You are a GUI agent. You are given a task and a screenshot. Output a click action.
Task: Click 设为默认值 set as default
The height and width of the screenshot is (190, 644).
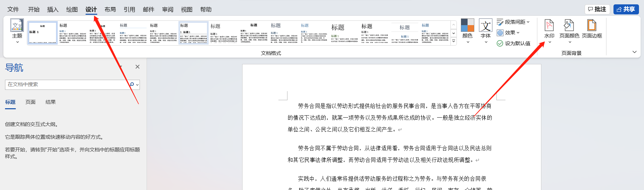(x=514, y=44)
